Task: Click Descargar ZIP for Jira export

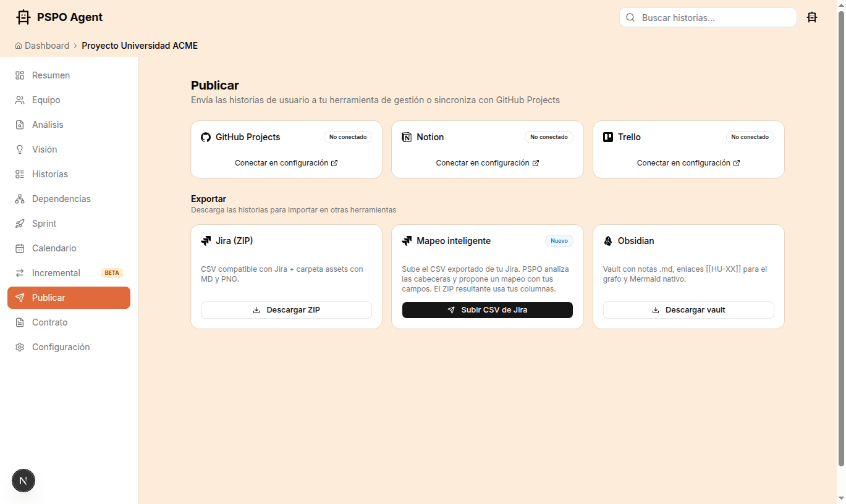Action: pyautogui.click(x=286, y=309)
